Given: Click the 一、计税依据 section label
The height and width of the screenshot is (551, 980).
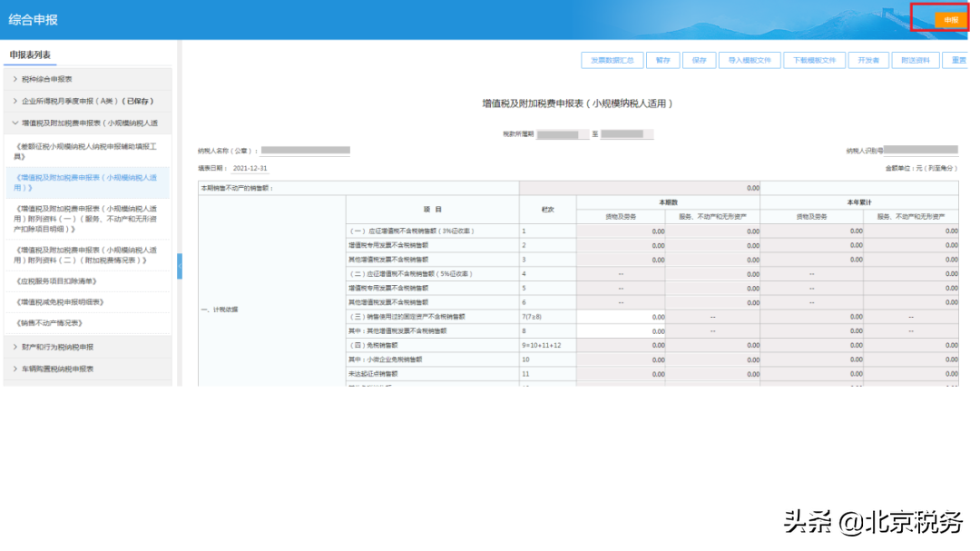Looking at the screenshot, I should pos(220,310).
